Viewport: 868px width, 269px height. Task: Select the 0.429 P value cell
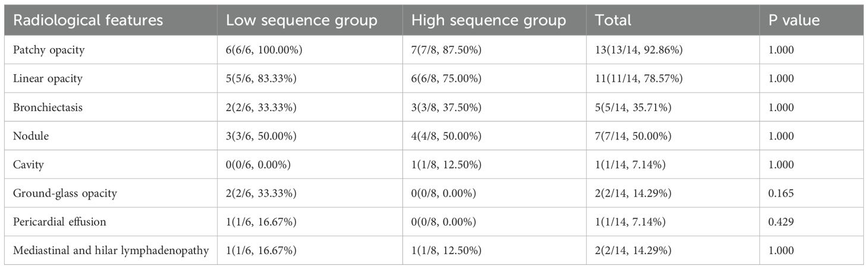point(782,221)
